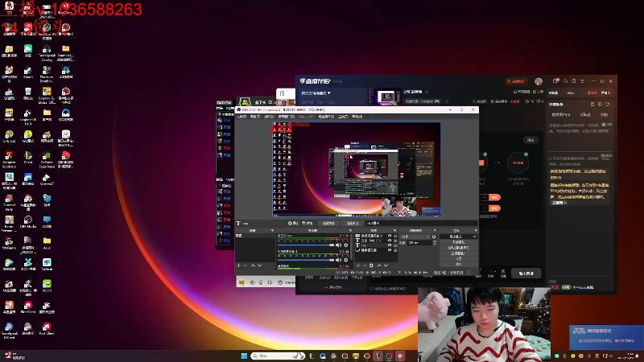
Task: Pop out the Sources dock panel
Action: (394, 230)
